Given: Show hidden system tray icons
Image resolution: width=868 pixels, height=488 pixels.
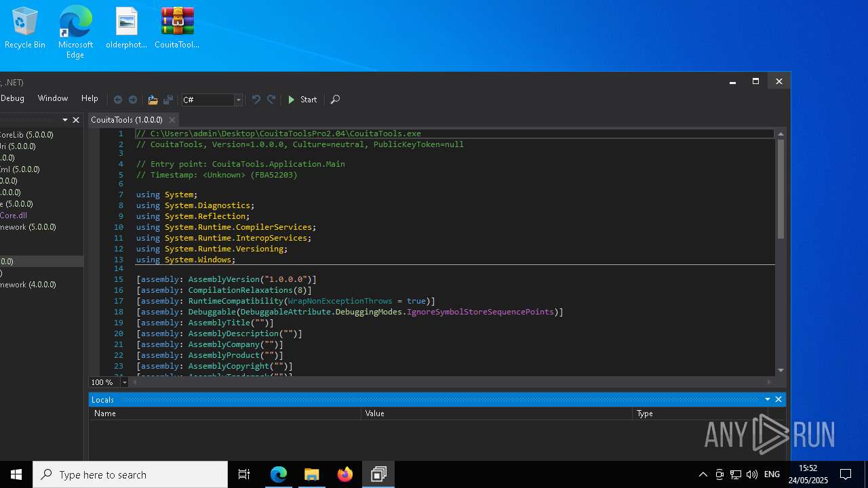Looking at the screenshot, I should 703,474.
